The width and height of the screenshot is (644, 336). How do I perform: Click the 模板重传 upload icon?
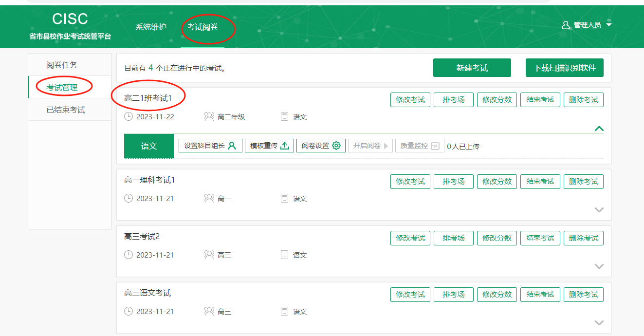click(285, 146)
